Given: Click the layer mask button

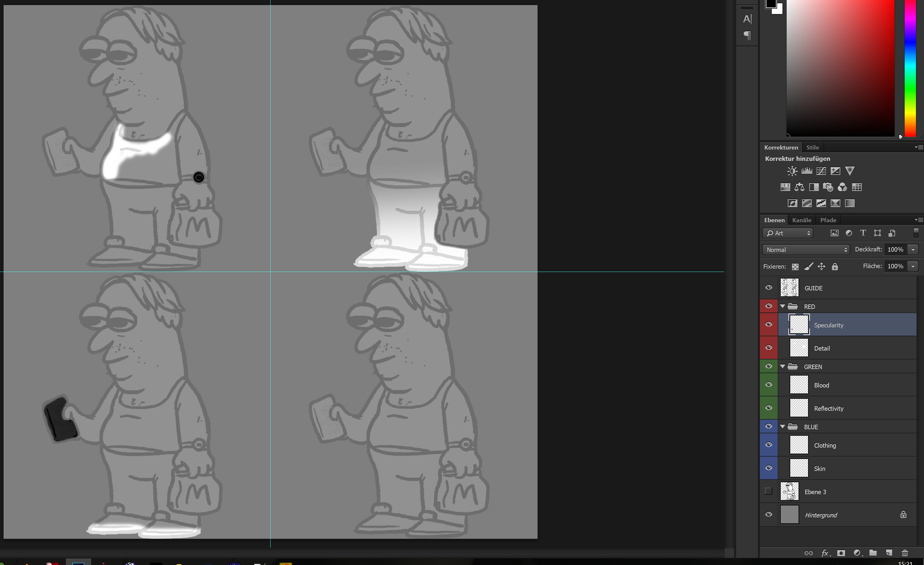Looking at the screenshot, I should point(841,552).
